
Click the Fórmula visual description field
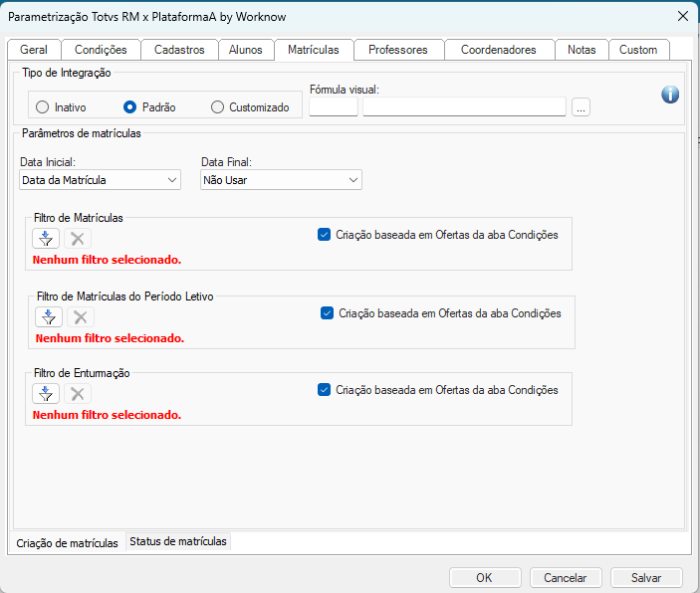(x=464, y=107)
